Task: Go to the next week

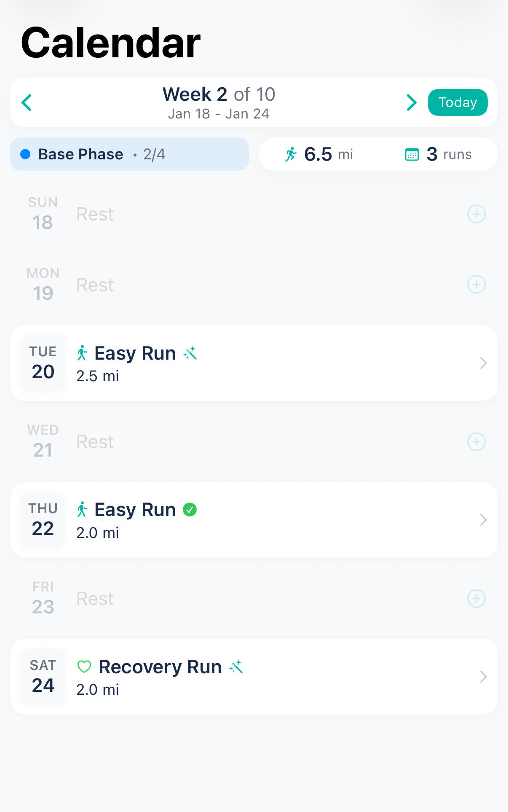Action: 411,102
